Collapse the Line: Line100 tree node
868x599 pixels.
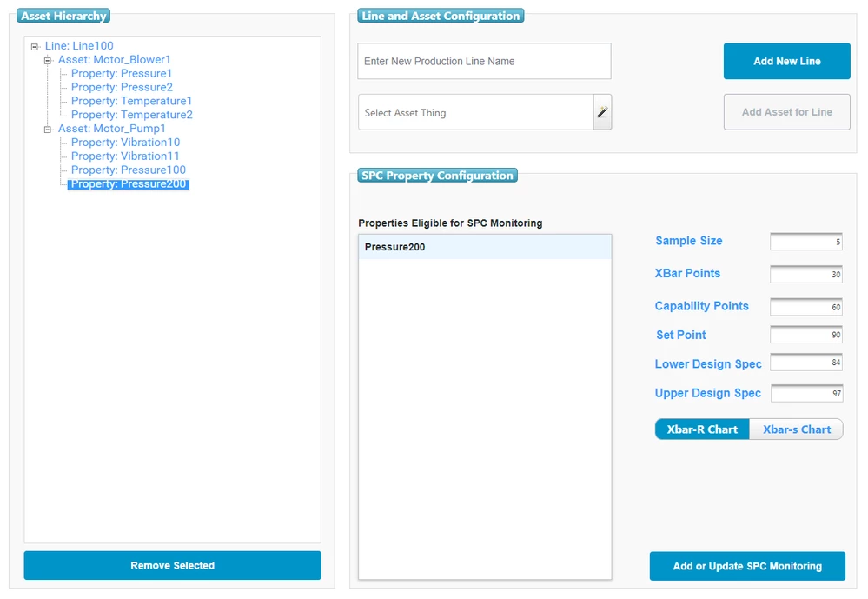35,47
